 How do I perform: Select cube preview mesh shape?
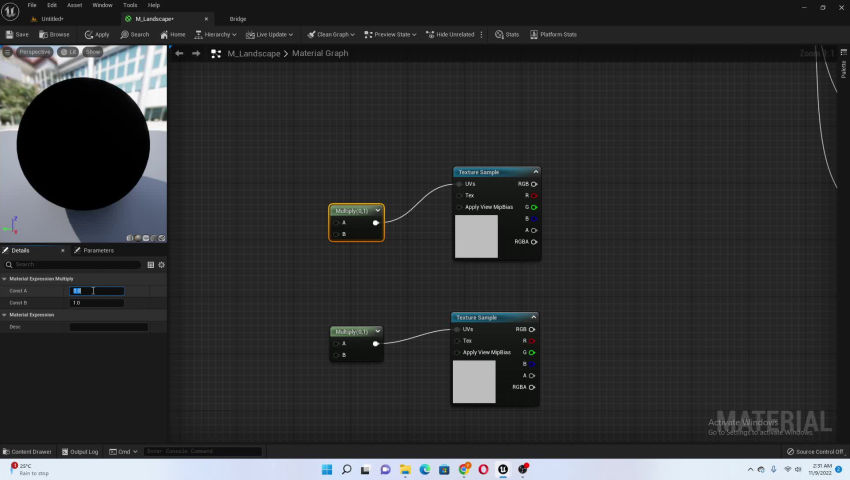[x=153, y=238]
